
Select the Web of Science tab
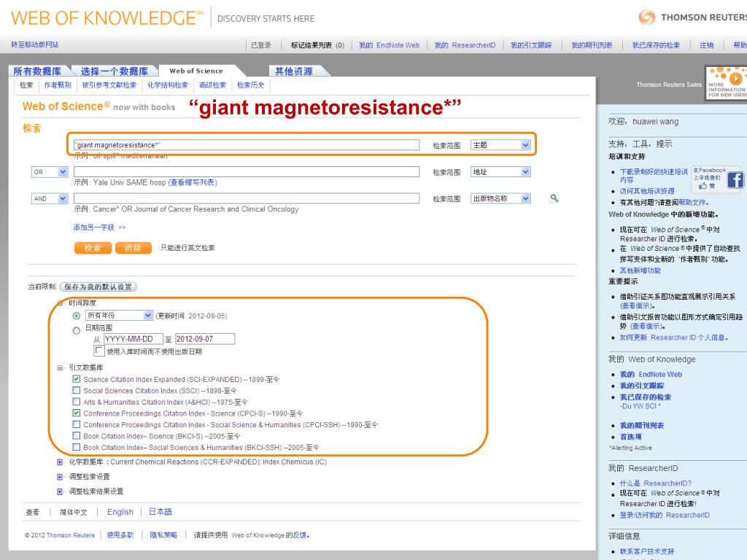click(196, 71)
